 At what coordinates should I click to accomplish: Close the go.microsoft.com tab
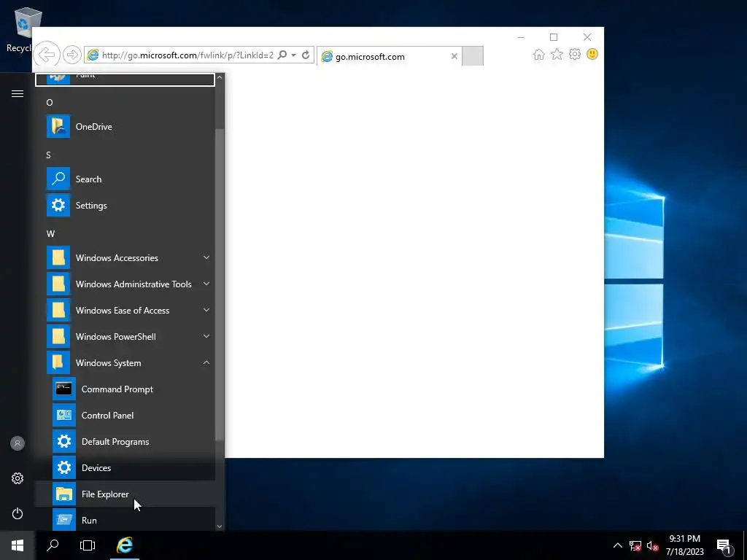click(454, 56)
